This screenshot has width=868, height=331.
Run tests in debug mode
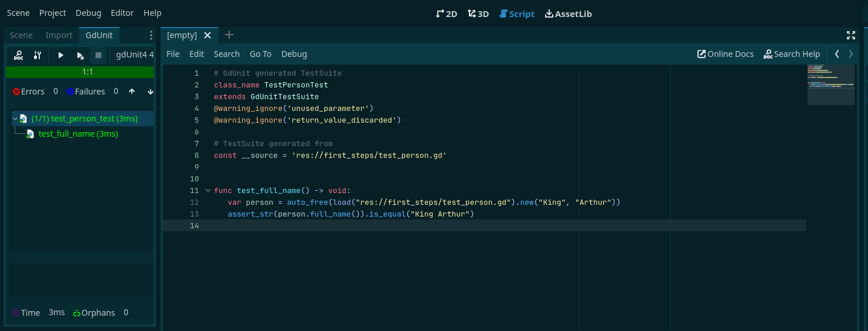(x=80, y=55)
